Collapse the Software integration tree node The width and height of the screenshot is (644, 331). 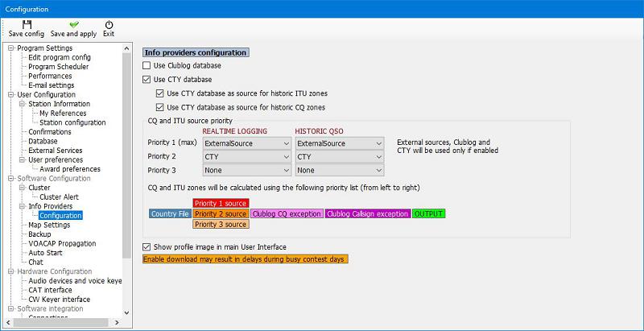[11, 308]
